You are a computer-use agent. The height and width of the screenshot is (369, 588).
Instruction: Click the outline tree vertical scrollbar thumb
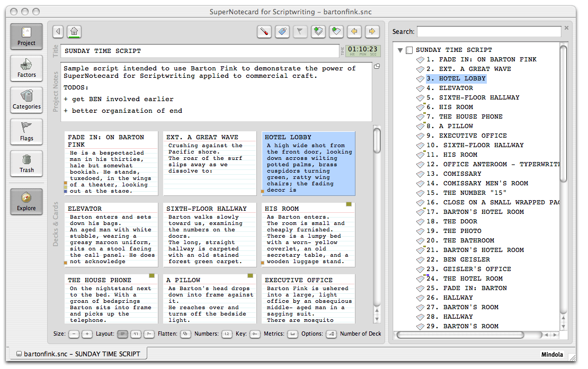[x=563, y=113]
